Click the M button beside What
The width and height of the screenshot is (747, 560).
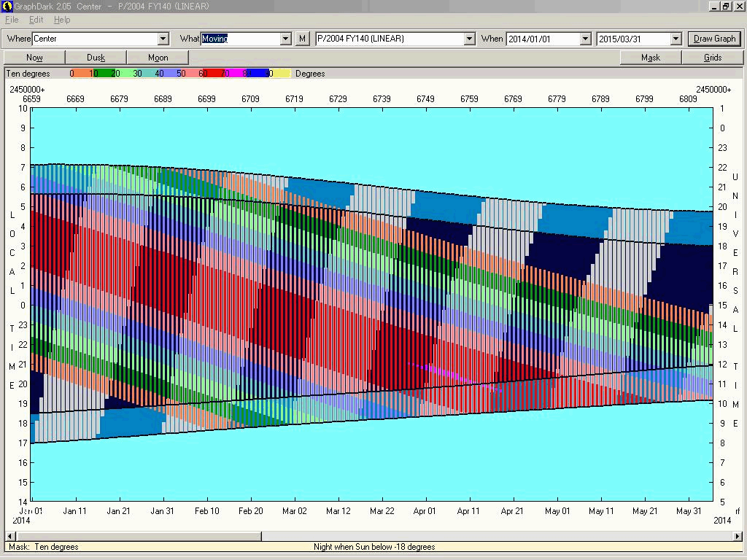302,39
